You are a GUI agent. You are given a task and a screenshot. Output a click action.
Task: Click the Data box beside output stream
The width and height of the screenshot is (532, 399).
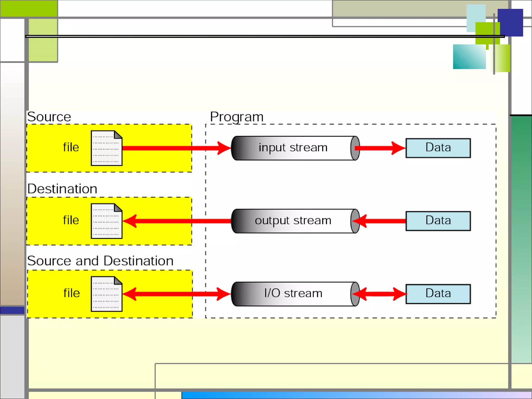pyautogui.click(x=438, y=221)
